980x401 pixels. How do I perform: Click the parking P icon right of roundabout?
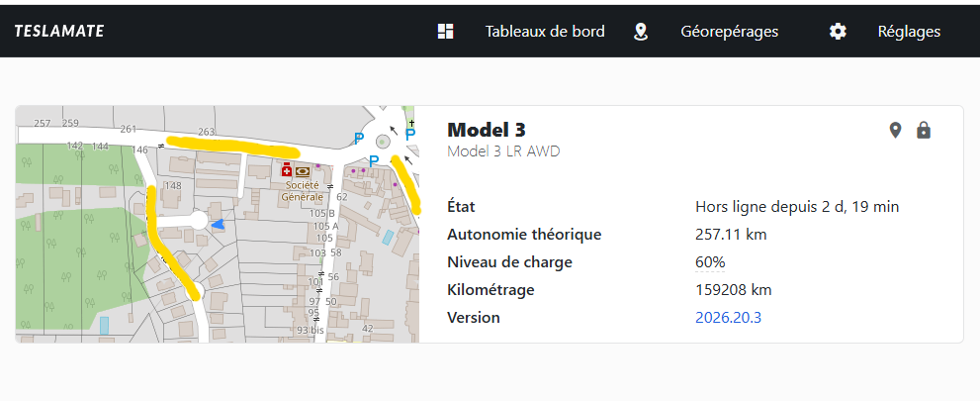tap(410, 134)
